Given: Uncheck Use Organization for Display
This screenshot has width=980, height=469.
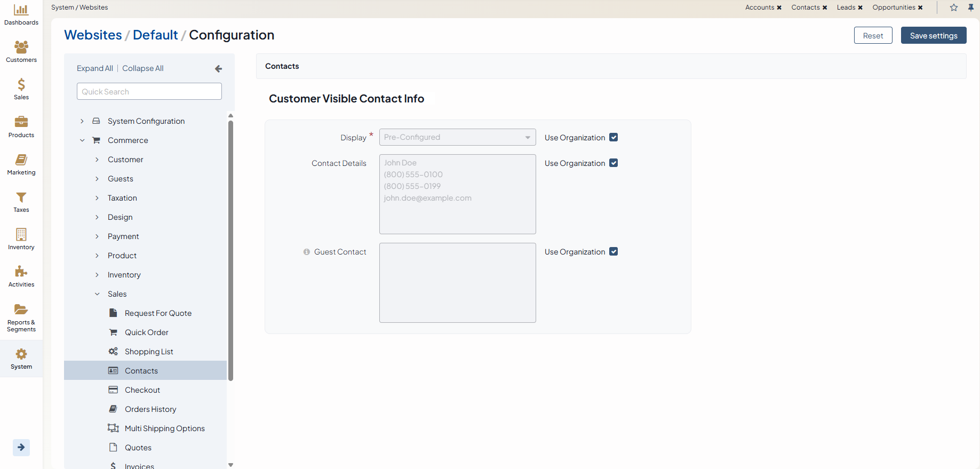Looking at the screenshot, I should coord(614,138).
